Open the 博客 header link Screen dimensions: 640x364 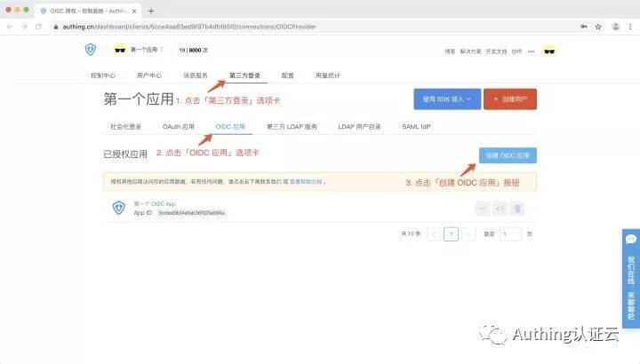pos(450,51)
